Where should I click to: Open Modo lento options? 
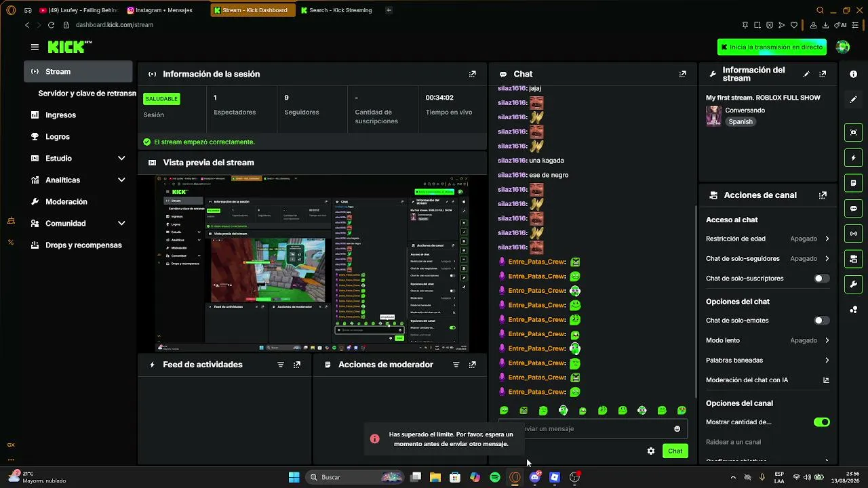(768, 340)
